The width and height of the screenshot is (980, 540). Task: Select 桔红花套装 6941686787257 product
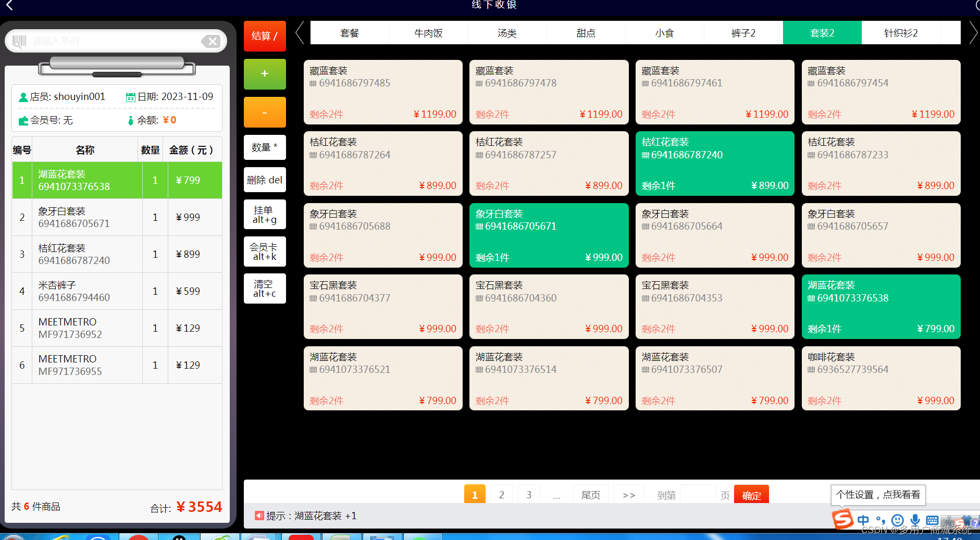(x=549, y=164)
